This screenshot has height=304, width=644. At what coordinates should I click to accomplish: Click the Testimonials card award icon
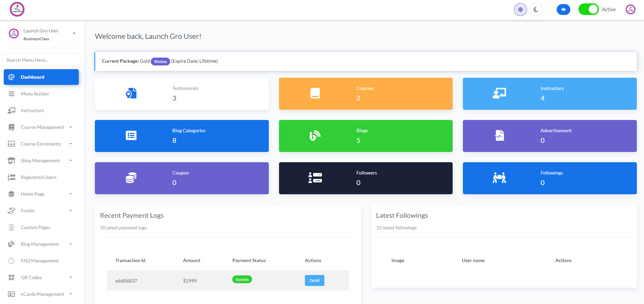tap(131, 93)
